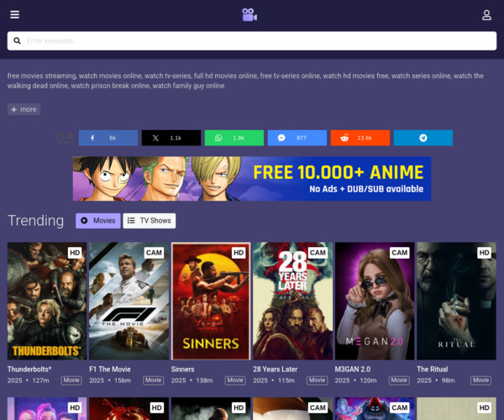
Task: Open the user account icon
Action: point(486,15)
